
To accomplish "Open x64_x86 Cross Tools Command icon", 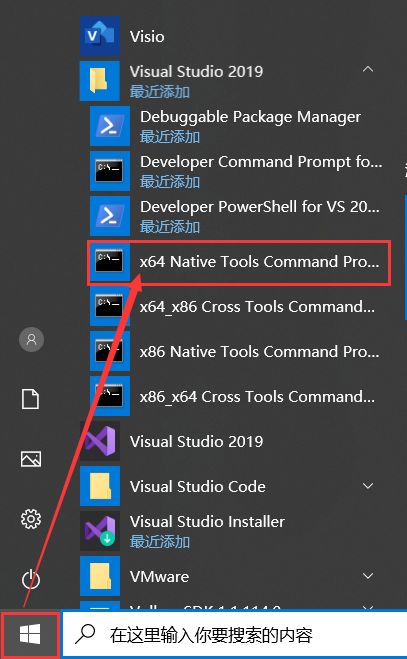I will click(110, 306).
